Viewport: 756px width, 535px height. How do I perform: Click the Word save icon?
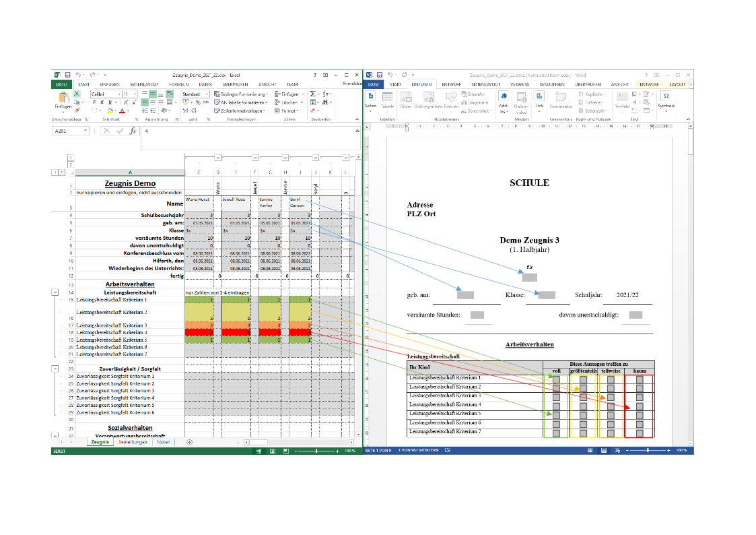pyautogui.click(x=380, y=75)
